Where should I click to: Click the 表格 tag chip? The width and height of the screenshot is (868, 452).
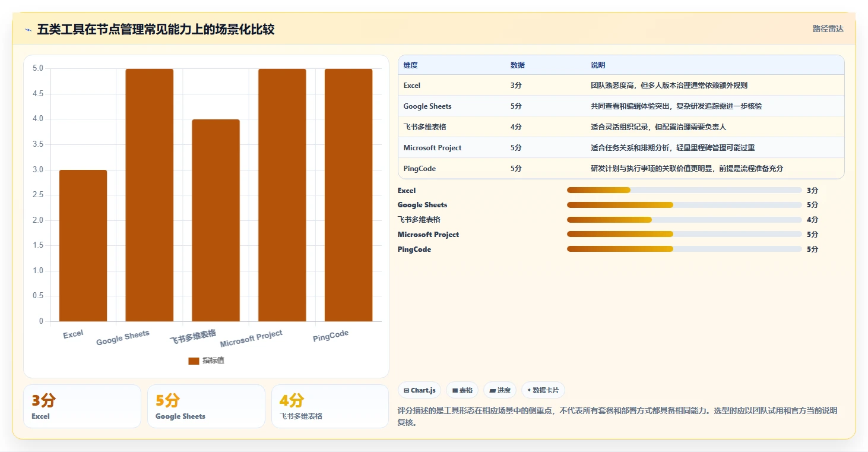coord(462,390)
